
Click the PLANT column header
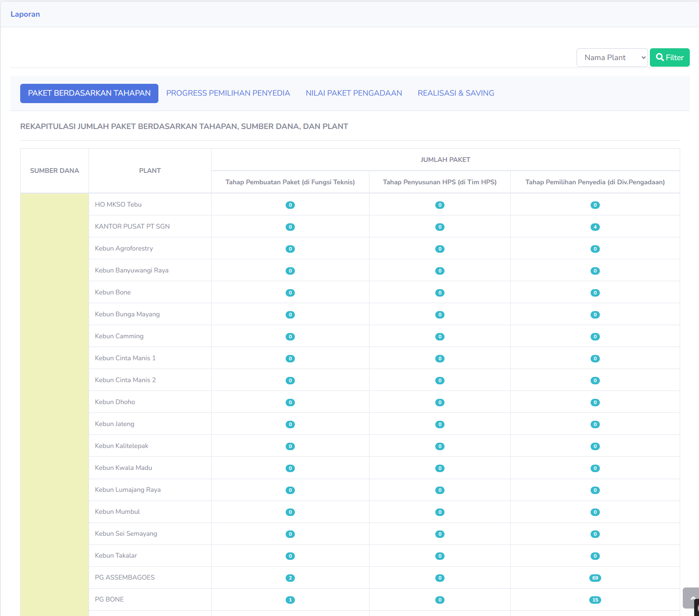coord(150,171)
